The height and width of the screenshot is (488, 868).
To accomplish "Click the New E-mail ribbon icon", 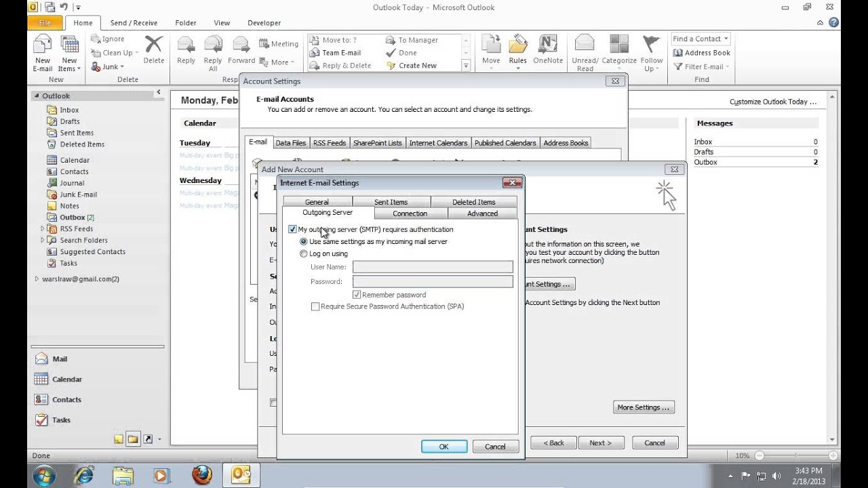I will 42,54.
